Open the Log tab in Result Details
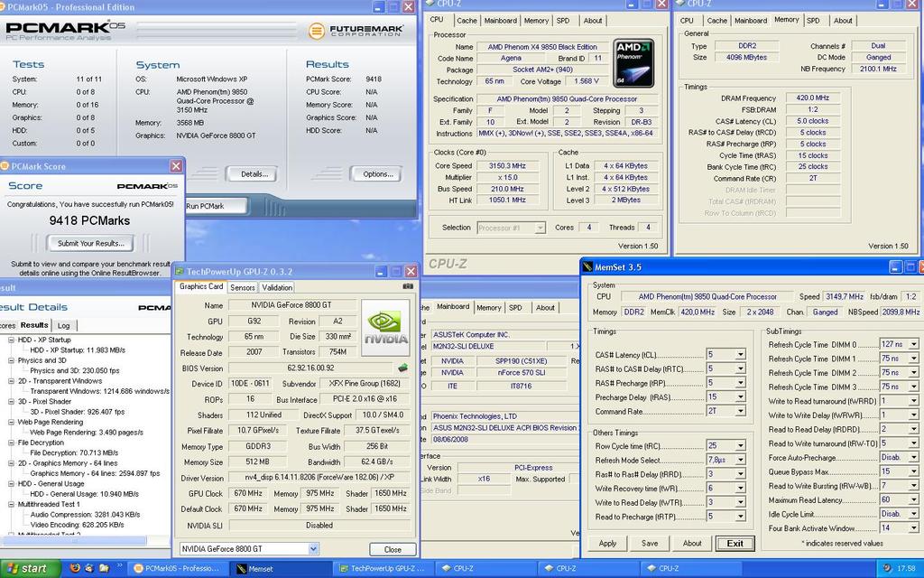This screenshot has height=578, width=924. click(64, 325)
